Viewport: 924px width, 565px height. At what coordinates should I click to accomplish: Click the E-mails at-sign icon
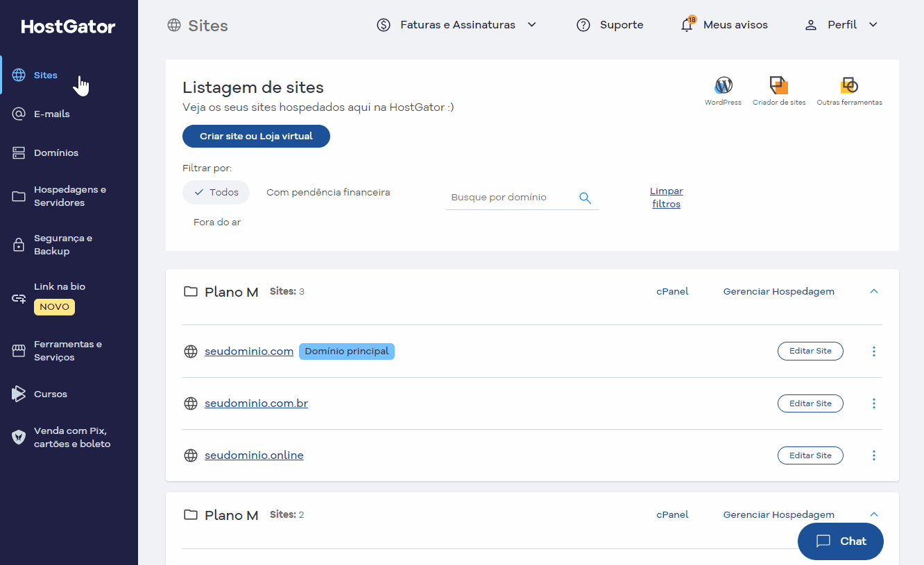click(x=19, y=114)
